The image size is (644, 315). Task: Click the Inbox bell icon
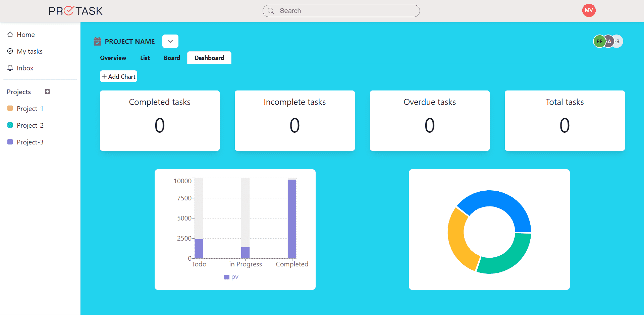(x=10, y=68)
